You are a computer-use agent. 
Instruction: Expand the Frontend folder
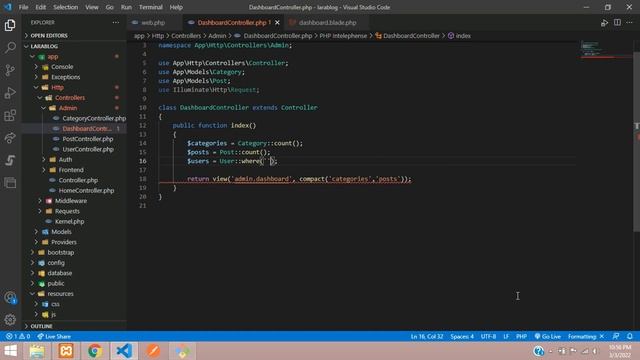click(x=71, y=170)
